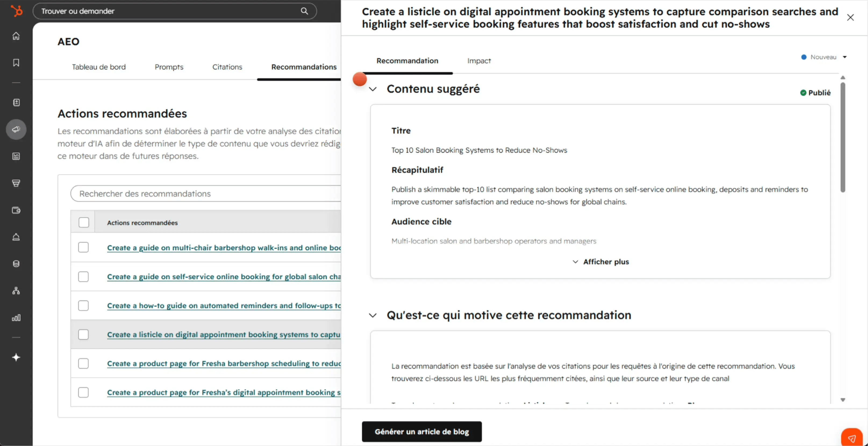Screen dimensions: 868x446
Task: Open the Automation workflows icon
Action: coord(16,291)
